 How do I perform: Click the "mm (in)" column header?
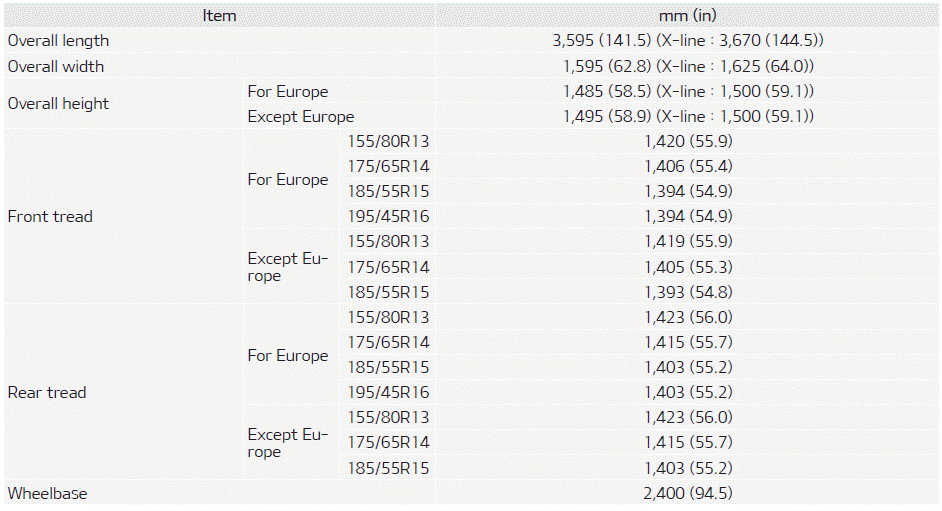click(x=688, y=16)
